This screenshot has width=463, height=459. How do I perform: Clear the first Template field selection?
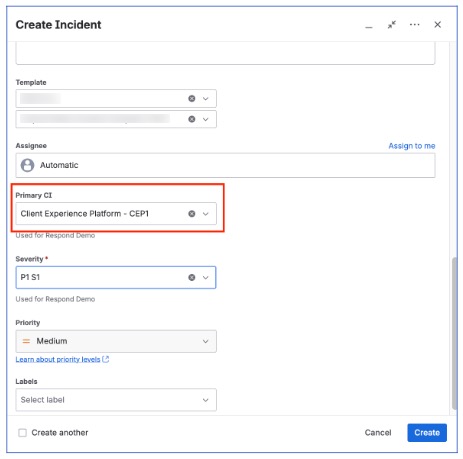pos(192,99)
